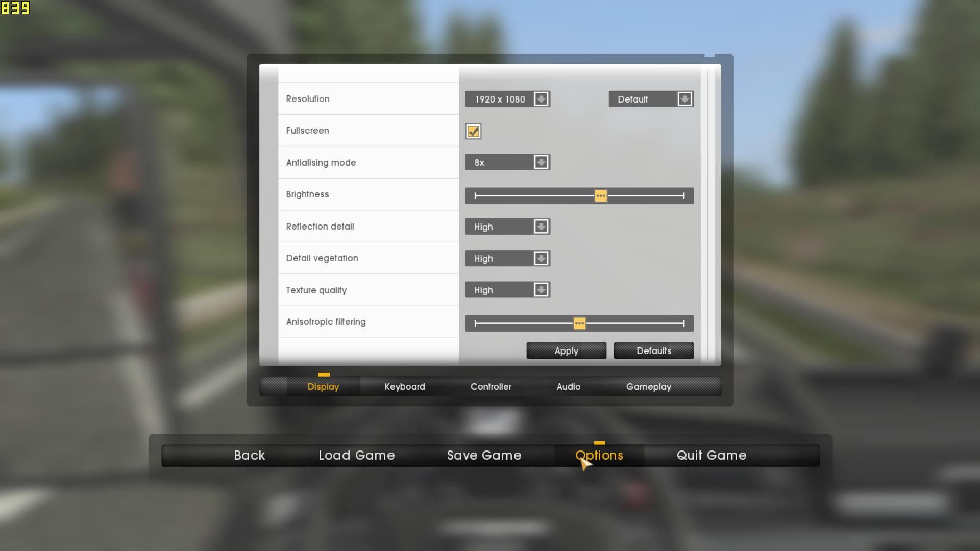Apply the display settings
This screenshot has width=980, height=551.
coord(567,350)
